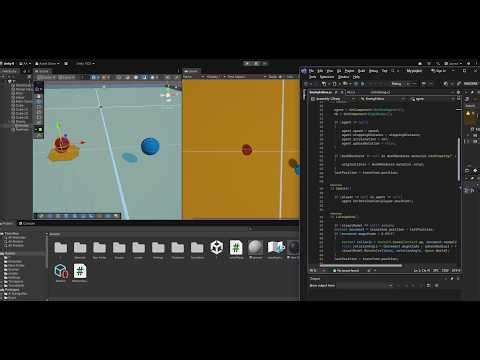This screenshot has height=360, width=480.
Task: Open the Console tab in Unity
Action: (27, 223)
